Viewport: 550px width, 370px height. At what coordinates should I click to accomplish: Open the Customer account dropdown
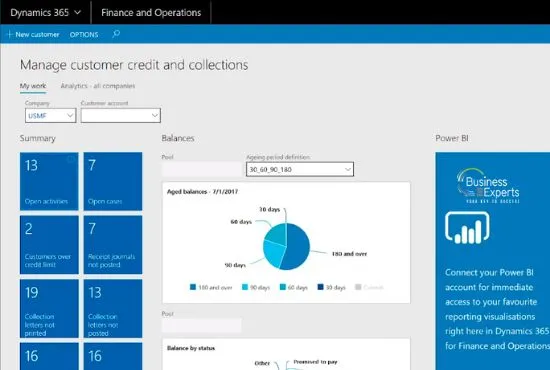tap(121, 115)
